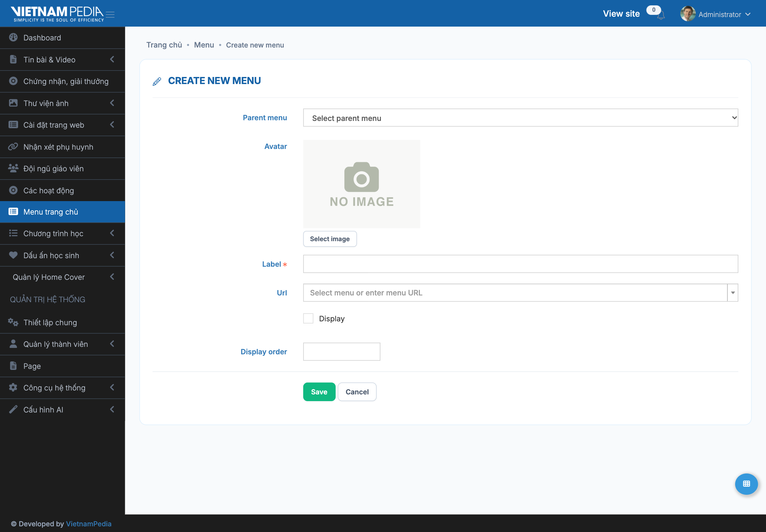Focus the Label text input field
This screenshot has height=532, width=766.
tap(521, 264)
